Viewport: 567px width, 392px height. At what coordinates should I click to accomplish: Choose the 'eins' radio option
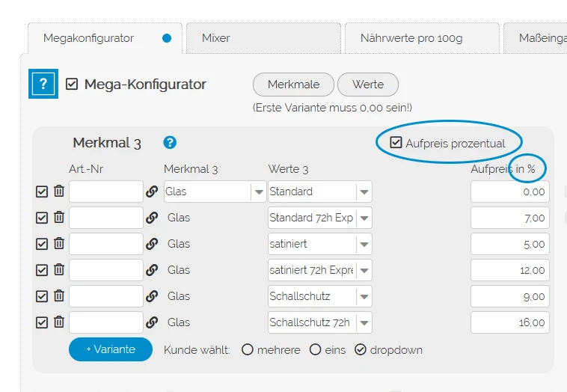pyautogui.click(x=315, y=349)
